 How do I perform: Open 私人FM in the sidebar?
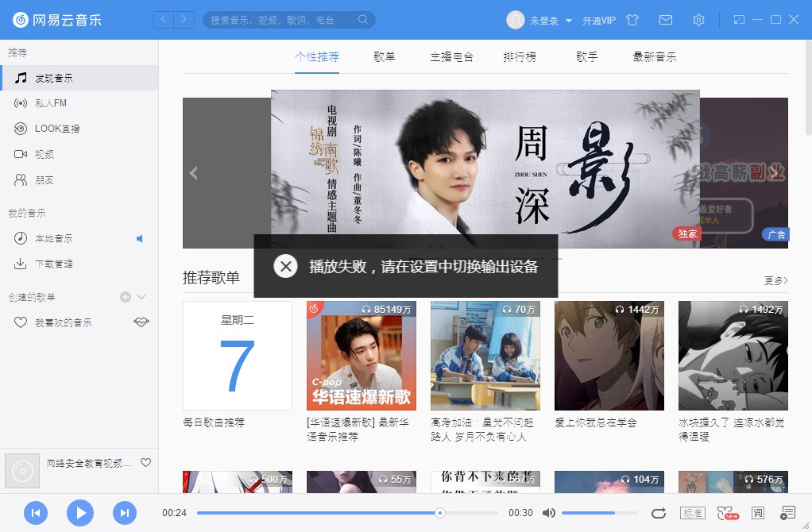49,102
